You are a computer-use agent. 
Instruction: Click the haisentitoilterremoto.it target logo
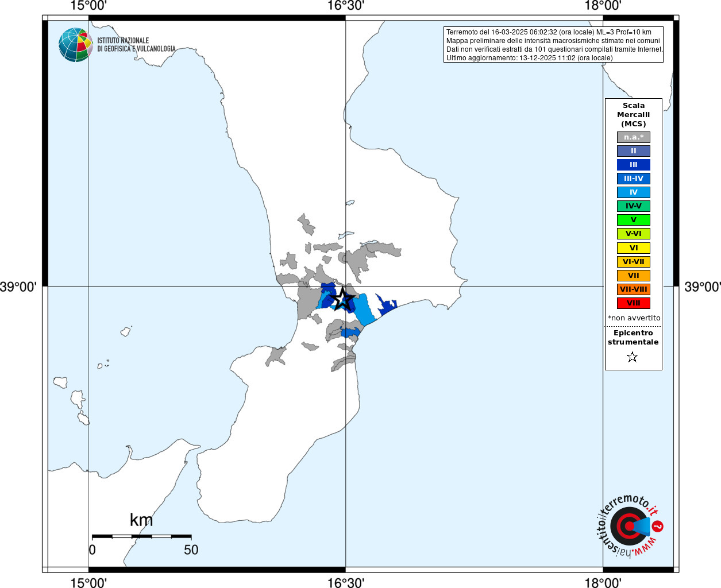point(631,526)
